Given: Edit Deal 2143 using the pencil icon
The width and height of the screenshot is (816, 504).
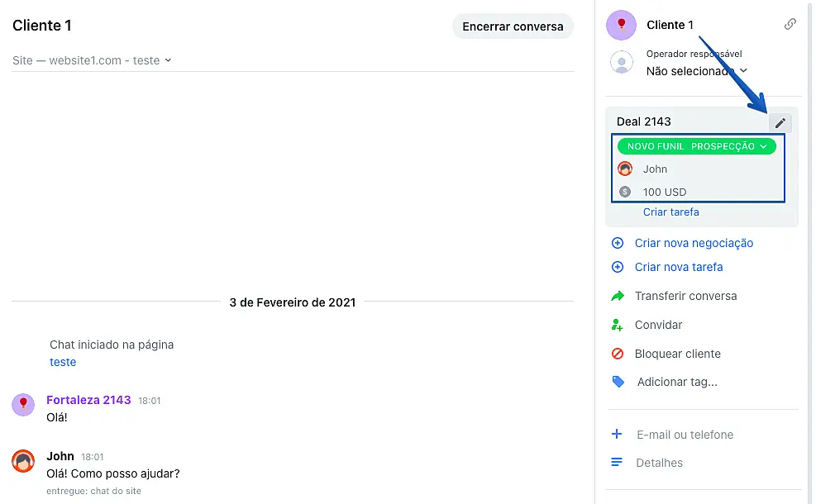Looking at the screenshot, I should point(780,121).
